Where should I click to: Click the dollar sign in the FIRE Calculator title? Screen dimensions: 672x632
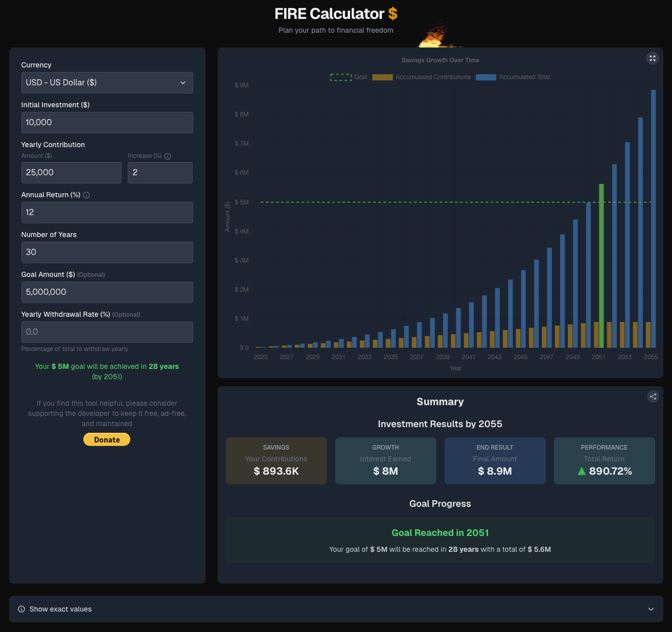tap(392, 14)
